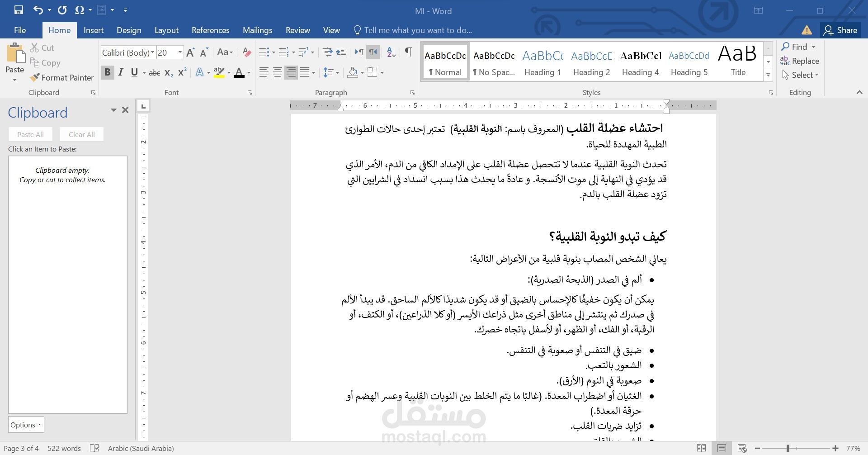The image size is (868, 455).
Task: Increase font size with grow icon
Action: coord(191,52)
